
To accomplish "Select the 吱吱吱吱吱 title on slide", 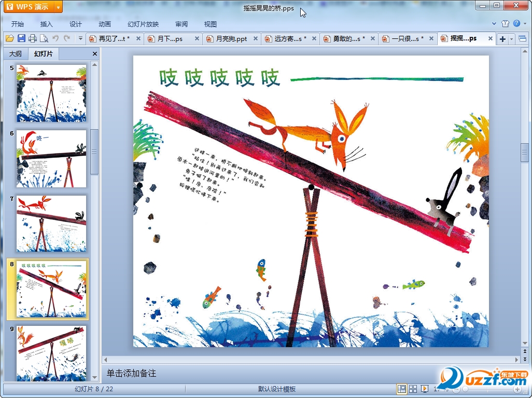I will pos(219,77).
